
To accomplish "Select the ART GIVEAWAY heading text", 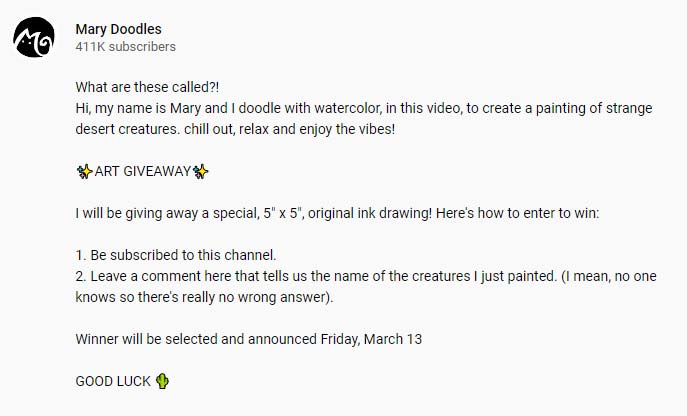I will coord(143,171).
